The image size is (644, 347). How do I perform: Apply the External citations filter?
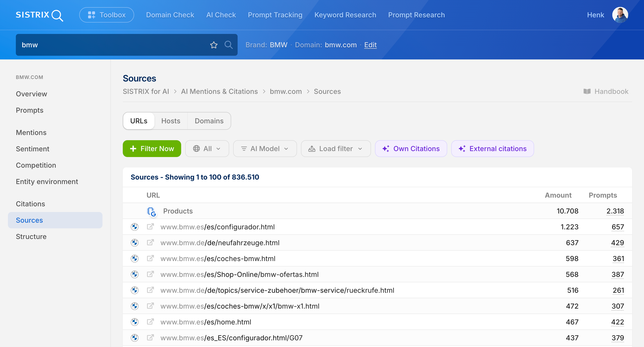click(493, 149)
